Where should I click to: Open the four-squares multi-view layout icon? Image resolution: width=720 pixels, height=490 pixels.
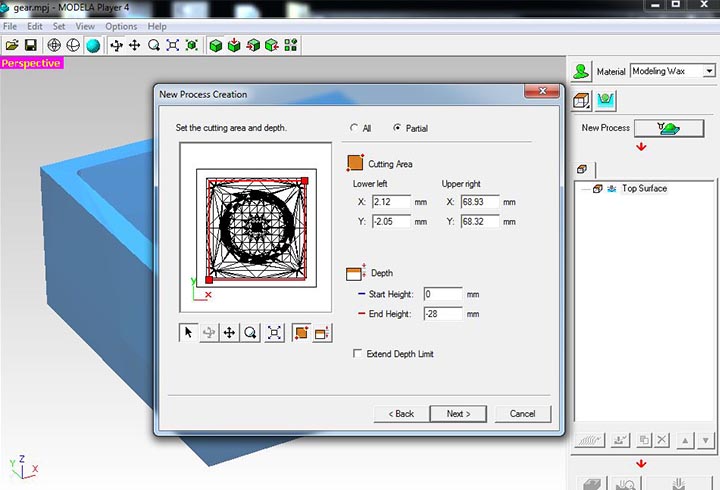(x=291, y=45)
